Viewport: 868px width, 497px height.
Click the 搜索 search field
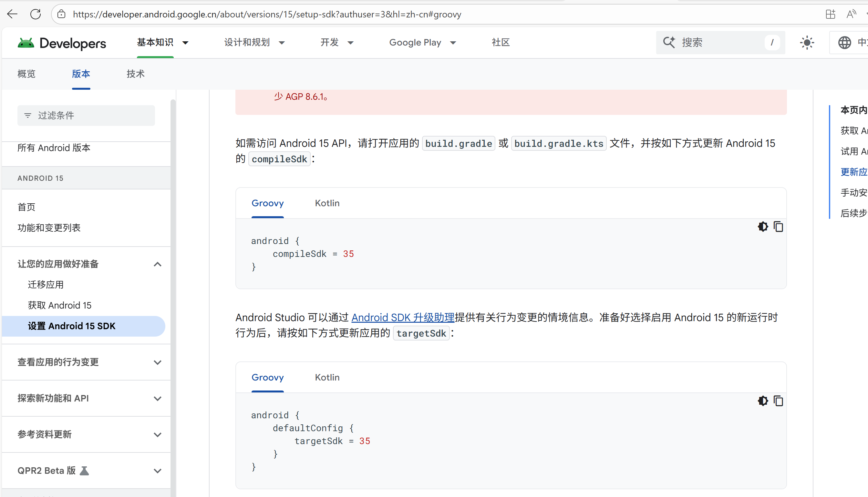pos(720,42)
